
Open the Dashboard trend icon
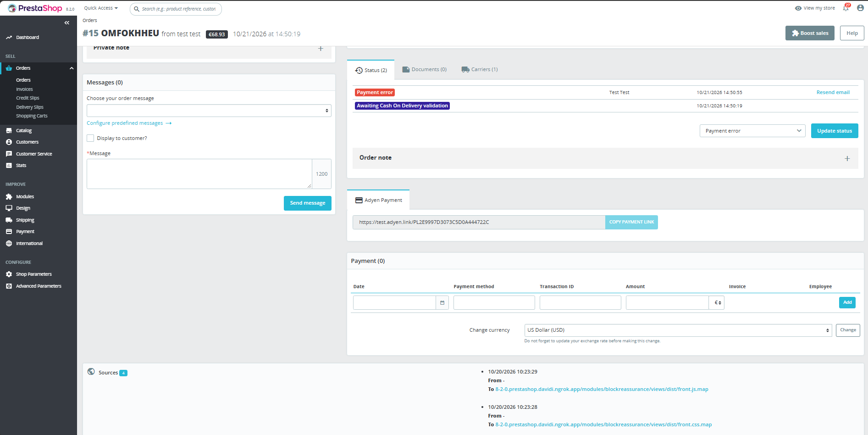coord(9,38)
